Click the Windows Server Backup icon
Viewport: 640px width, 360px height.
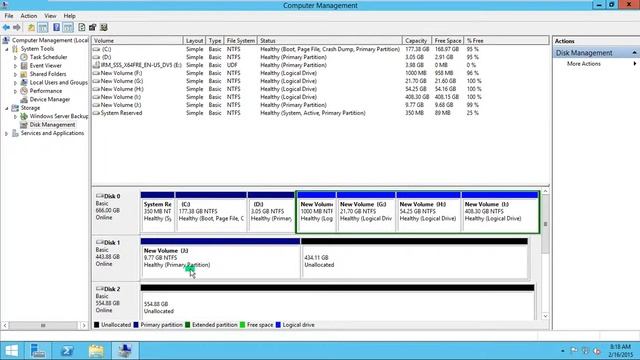[x=24, y=116]
